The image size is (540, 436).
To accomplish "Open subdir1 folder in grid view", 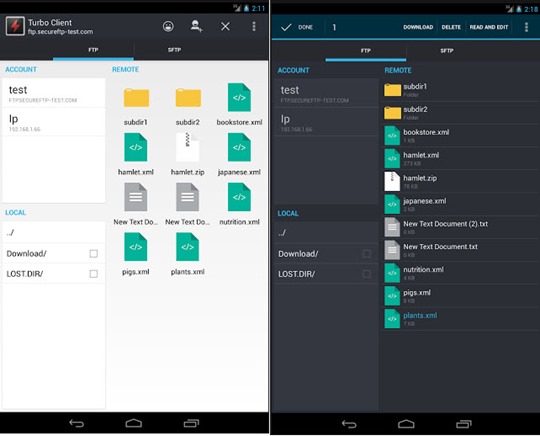I will tap(136, 98).
